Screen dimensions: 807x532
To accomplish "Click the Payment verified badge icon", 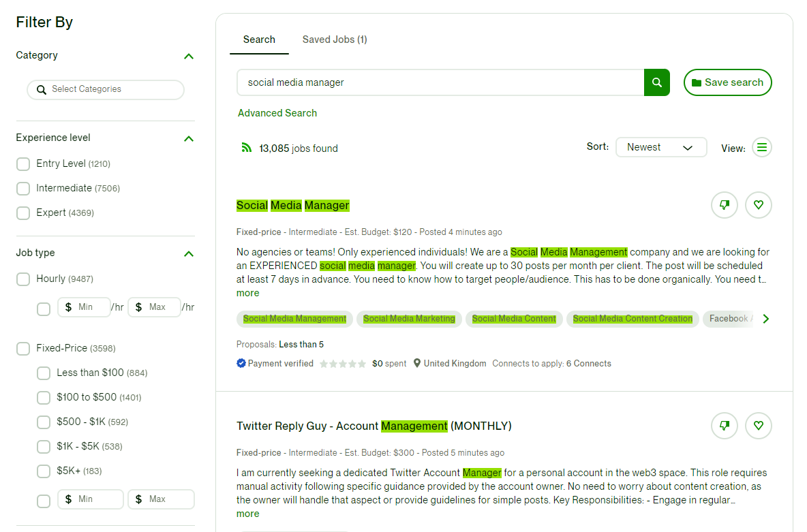I will pyautogui.click(x=241, y=363).
